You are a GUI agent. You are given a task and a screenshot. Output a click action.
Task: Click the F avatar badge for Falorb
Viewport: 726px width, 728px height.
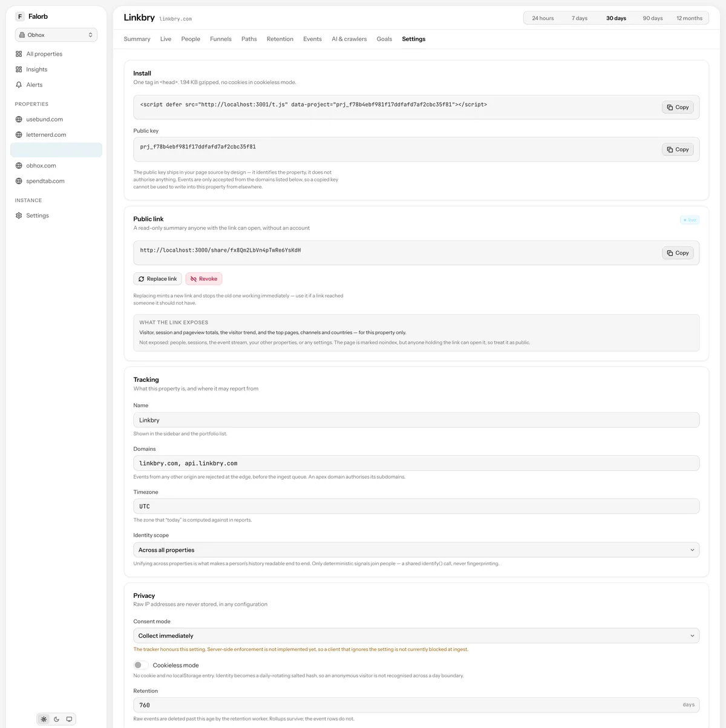coord(20,16)
